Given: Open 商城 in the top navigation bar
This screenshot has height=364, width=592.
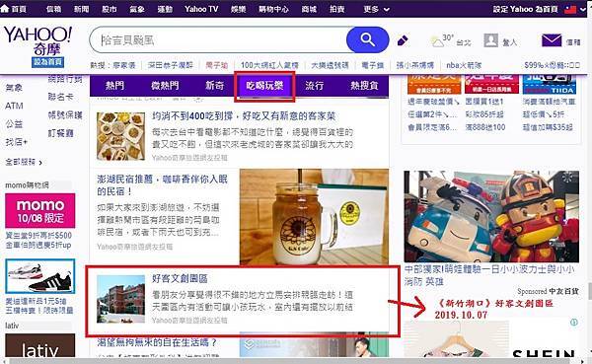Looking at the screenshot, I should 309,9.
